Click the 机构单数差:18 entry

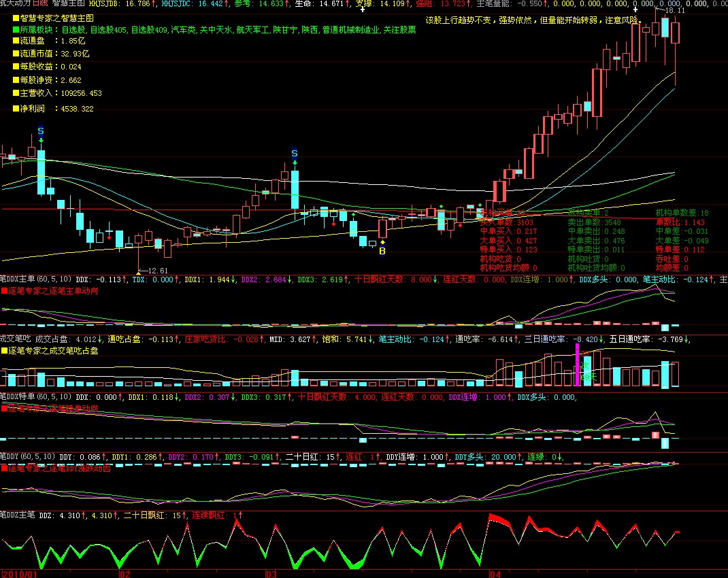pyautogui.click(x=682, y=213)
